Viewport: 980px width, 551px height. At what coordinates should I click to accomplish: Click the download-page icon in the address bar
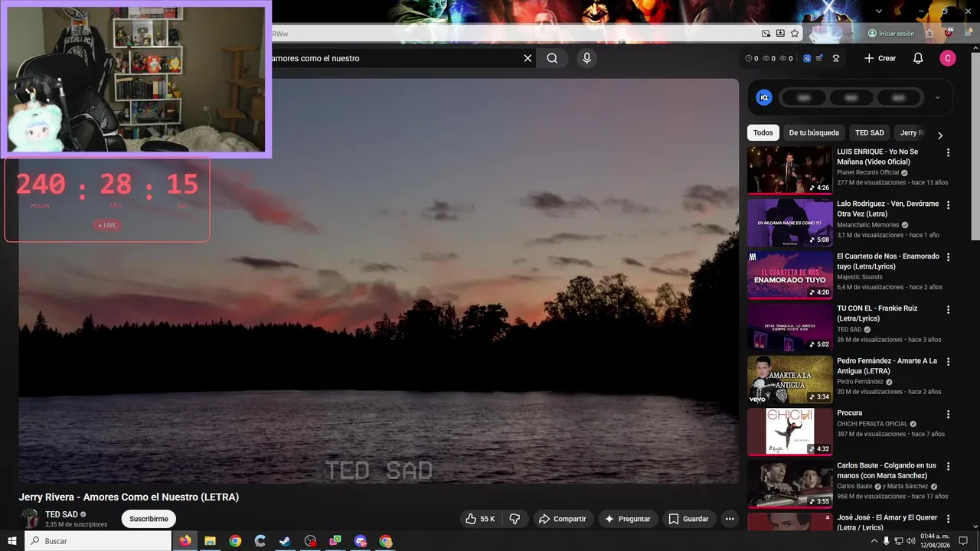point(780,34)
